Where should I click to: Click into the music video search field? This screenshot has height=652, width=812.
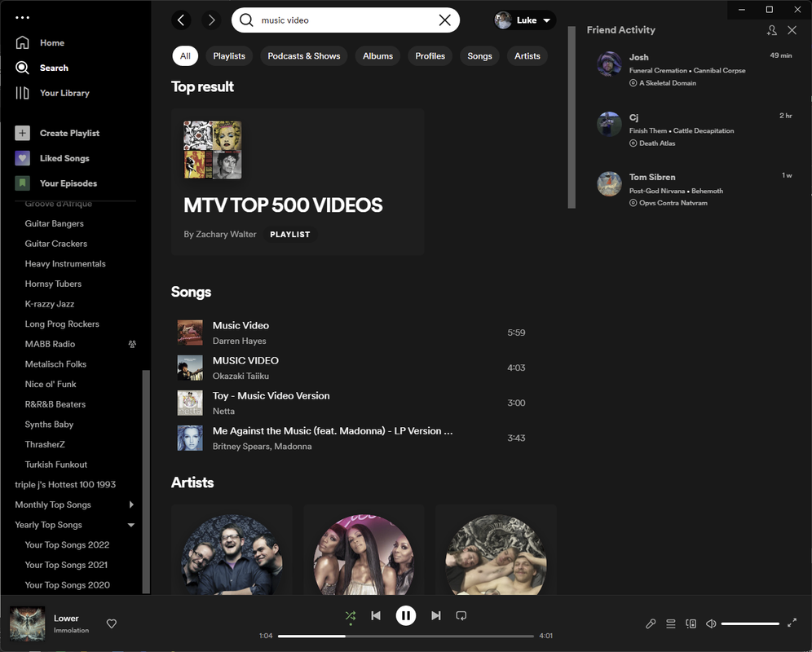[x=346, y=20]
